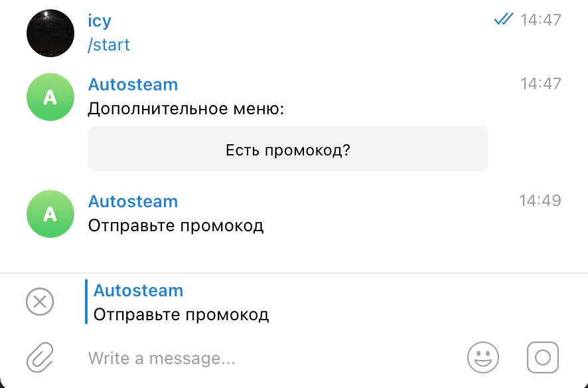Click the bot keyboard icon beside emoji
Viewport: 588px width, 388px height.
click(x=543, y=357)
